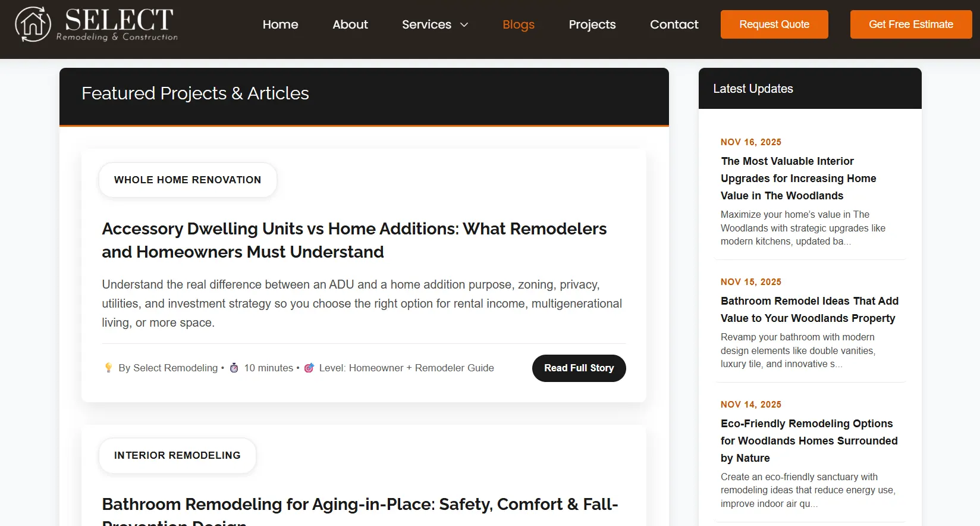Click 'Maximize your home's value' excerpt

[803, 228]
